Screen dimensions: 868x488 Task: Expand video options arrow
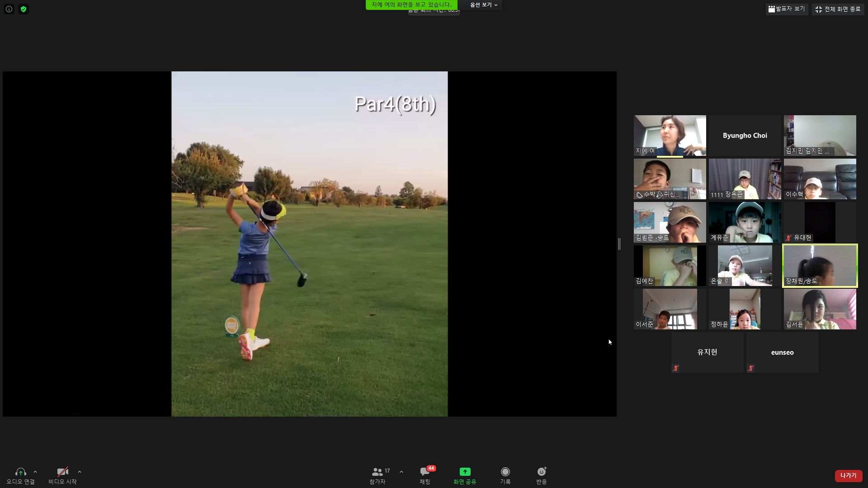(80, 472)
